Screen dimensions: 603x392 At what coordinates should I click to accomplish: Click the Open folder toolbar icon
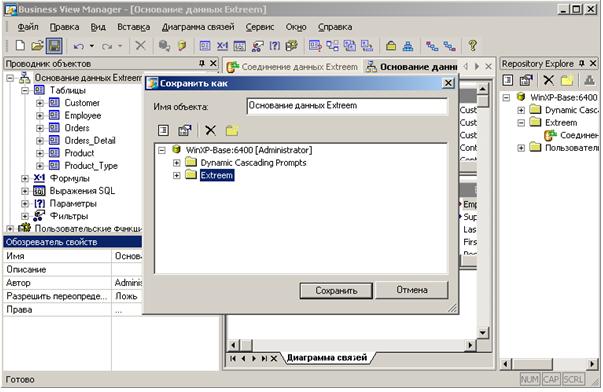click(37, 46)
